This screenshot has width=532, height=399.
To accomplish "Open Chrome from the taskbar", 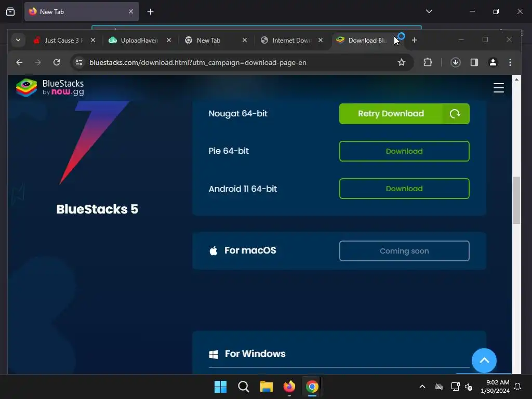I will (312, 387).
